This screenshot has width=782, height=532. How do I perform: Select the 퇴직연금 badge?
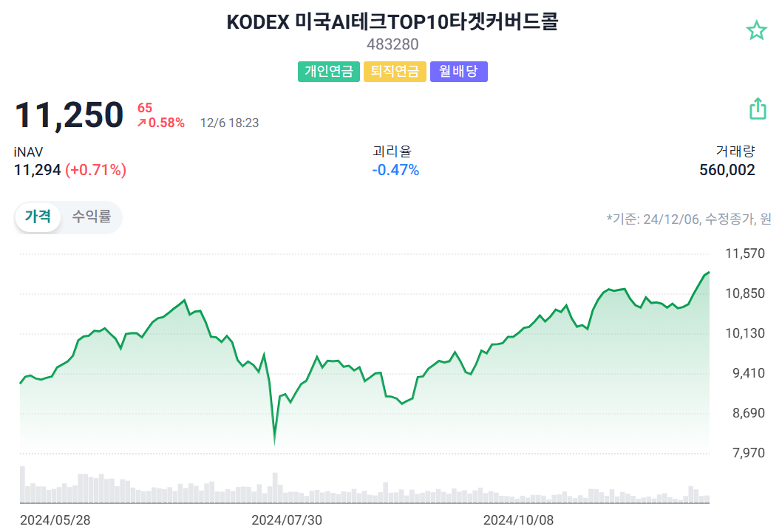[394, 72]
